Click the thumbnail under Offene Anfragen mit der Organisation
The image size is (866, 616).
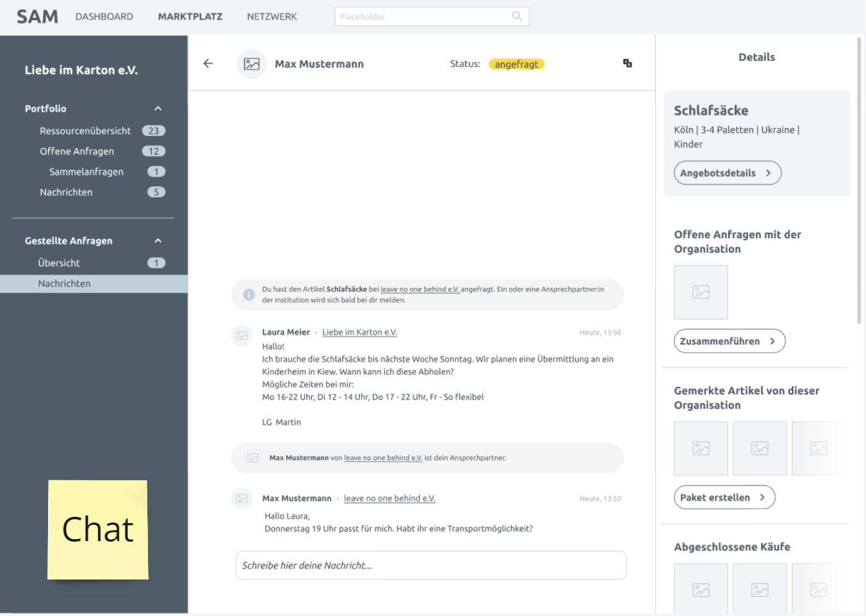(701, 292)
